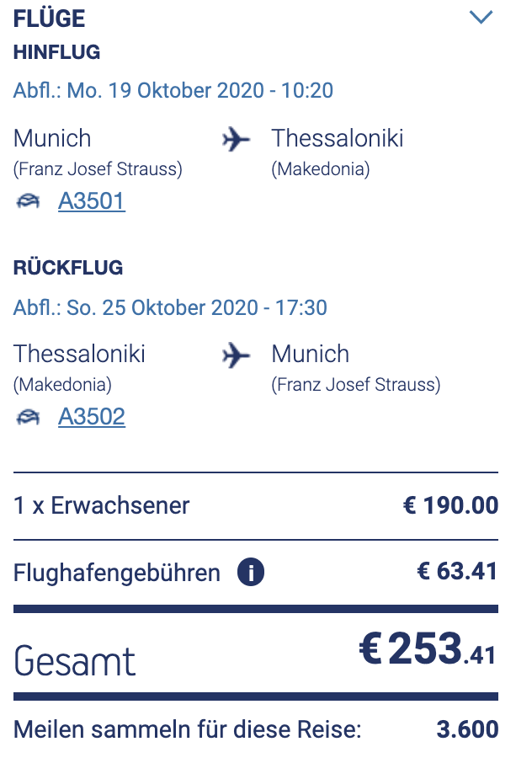Click the RÜCKFLUG label
The image size is (532, 763).
tap(68, 269)
